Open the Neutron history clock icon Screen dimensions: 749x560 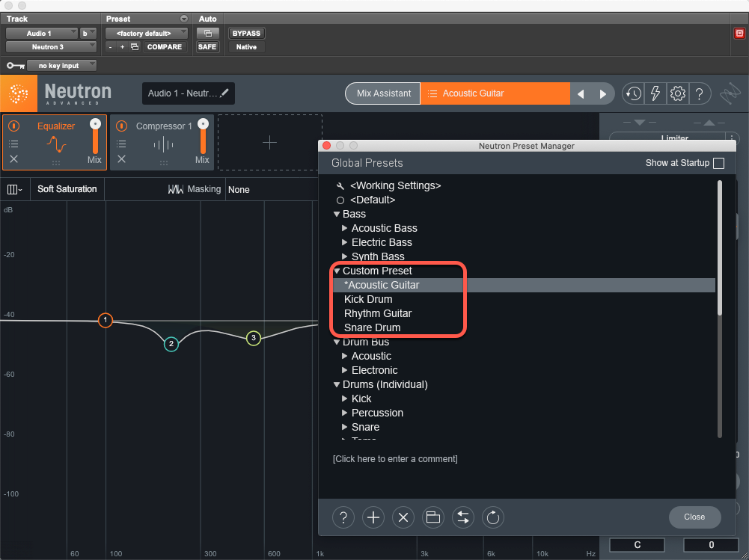pyautogui.click(x=634, y=93)
